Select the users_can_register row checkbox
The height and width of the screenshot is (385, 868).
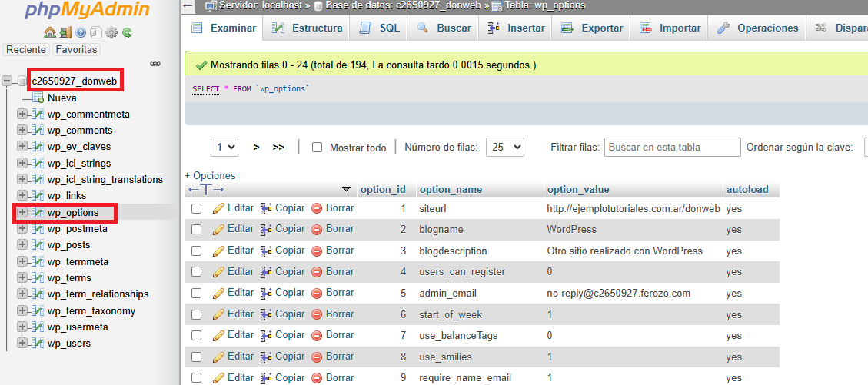click(x=196, y=272)
